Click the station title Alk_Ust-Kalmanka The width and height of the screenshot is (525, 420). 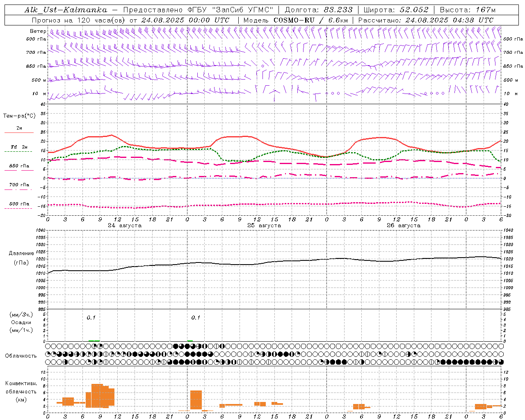click(x=66, y=10)
